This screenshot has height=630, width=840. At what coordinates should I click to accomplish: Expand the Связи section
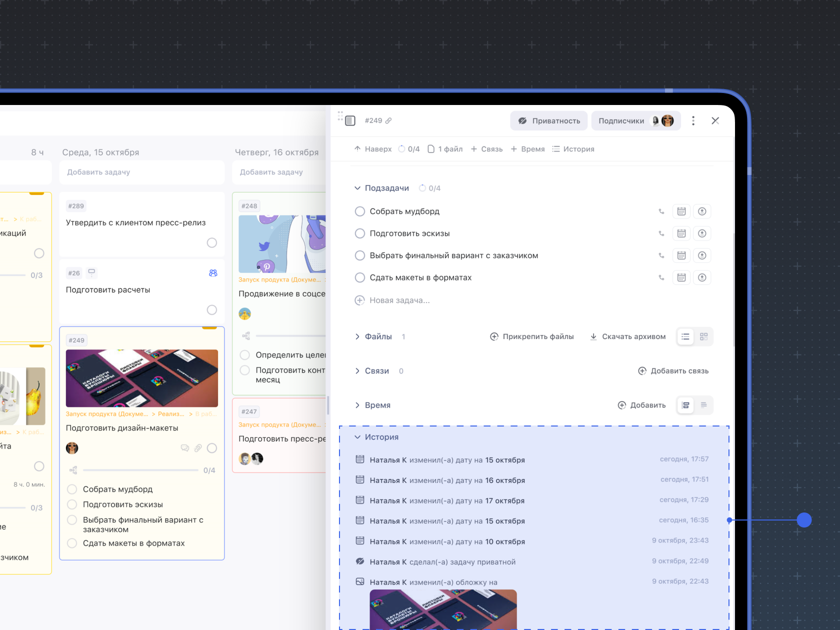(x=357, y=371)
